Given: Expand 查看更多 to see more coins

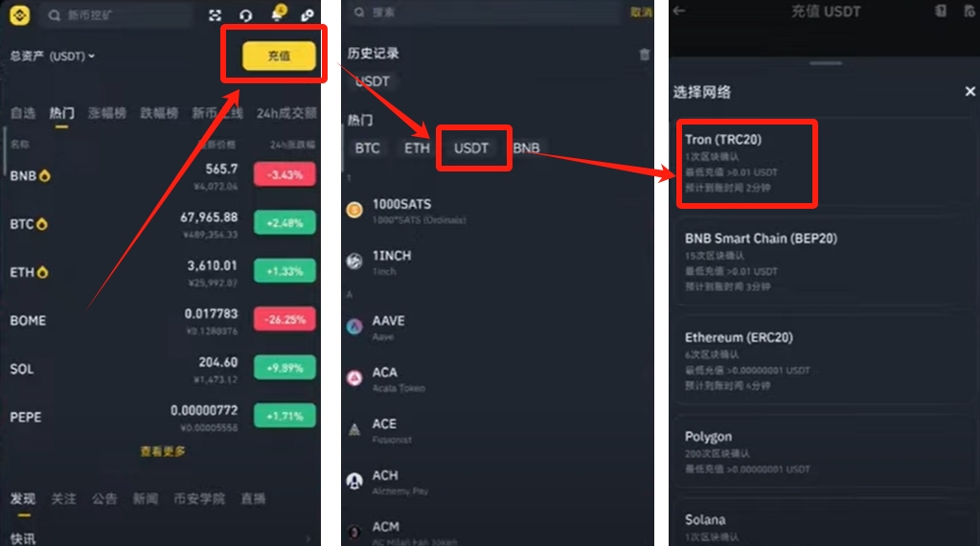Looking at the screenshot, I should coord(163,451).
